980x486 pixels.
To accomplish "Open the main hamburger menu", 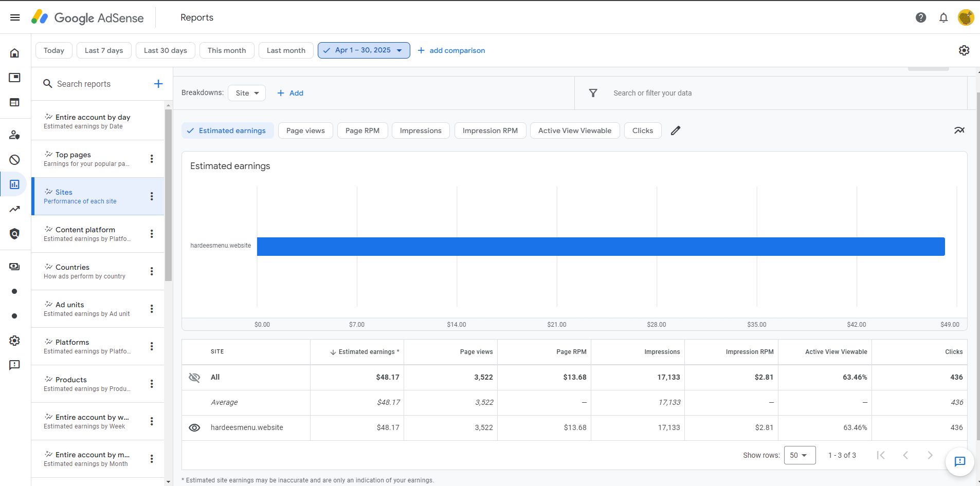I will pyautogui.click(x=15, y=17).
